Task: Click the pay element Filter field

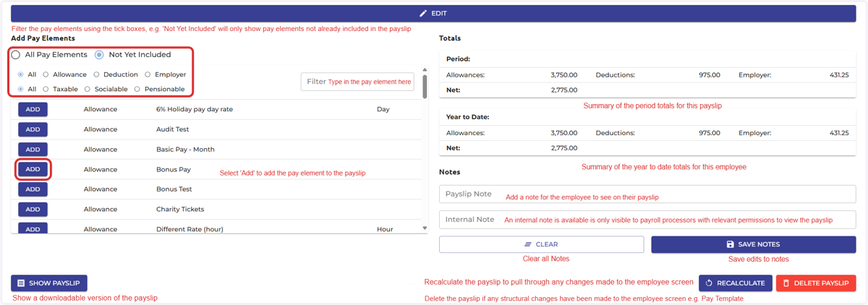Action: (x=357, y=82)
